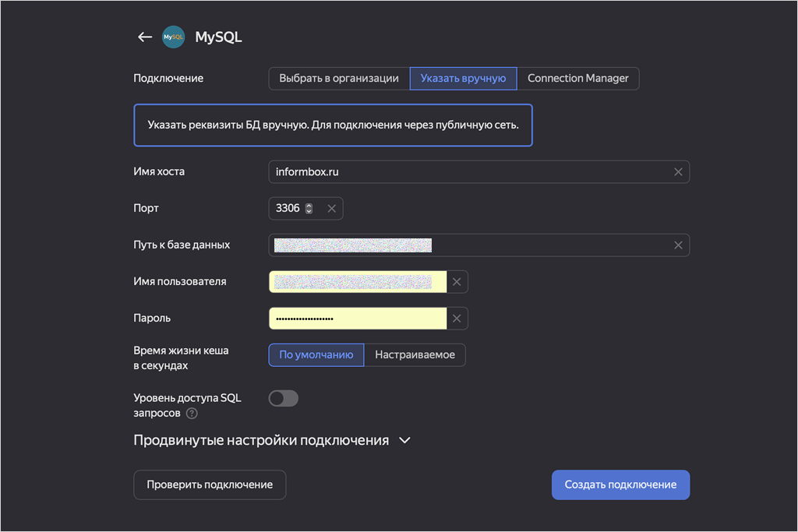The width and height of the screenshot is (798, 532).
Task: Adjust port number with stepper arrows
Action: tap(309, 209)
